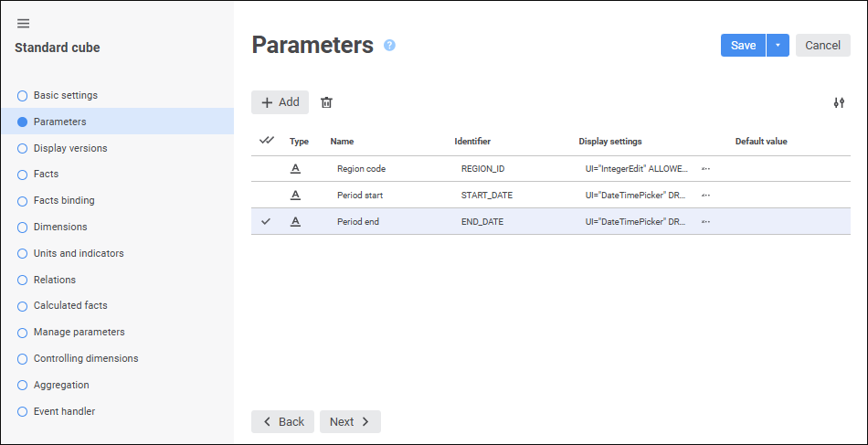Open the hamburger navigation menu
This screenshot has height=445, width=868.
[x=24, y=23]
